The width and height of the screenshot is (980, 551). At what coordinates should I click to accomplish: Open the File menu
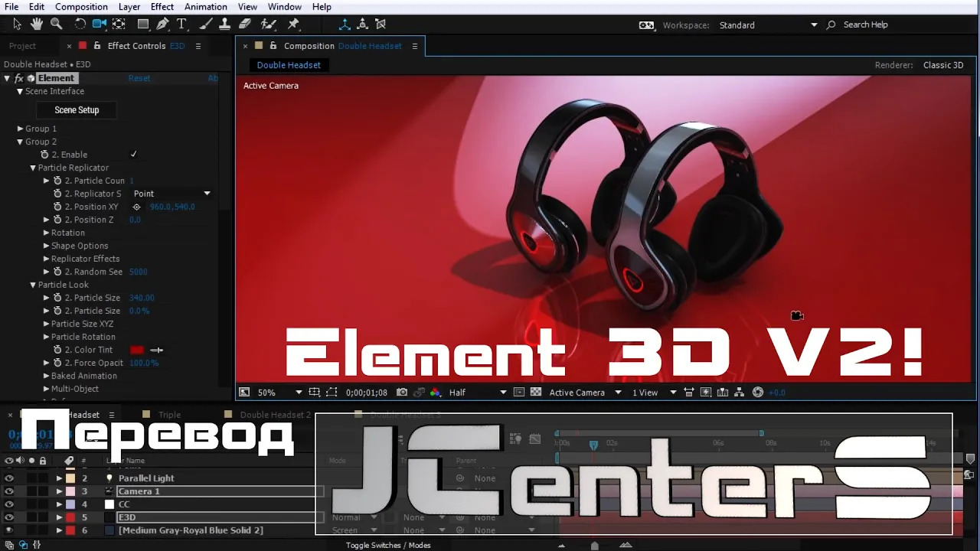[x=11, y=7]
